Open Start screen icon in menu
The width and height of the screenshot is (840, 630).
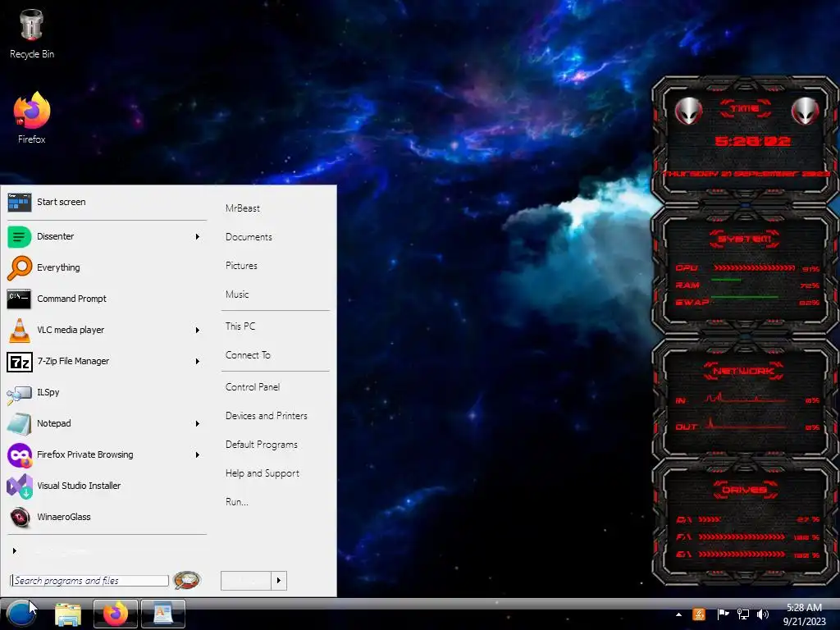click(x=20, y=203)
